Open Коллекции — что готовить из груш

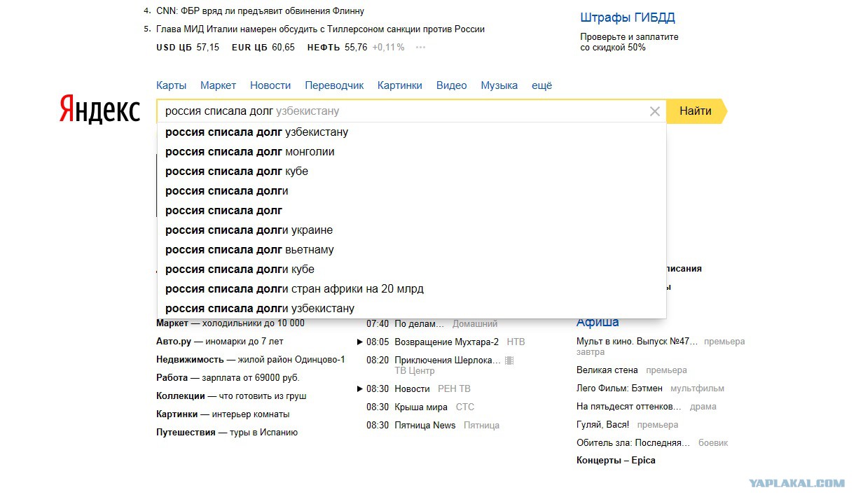tap(231, 396)
